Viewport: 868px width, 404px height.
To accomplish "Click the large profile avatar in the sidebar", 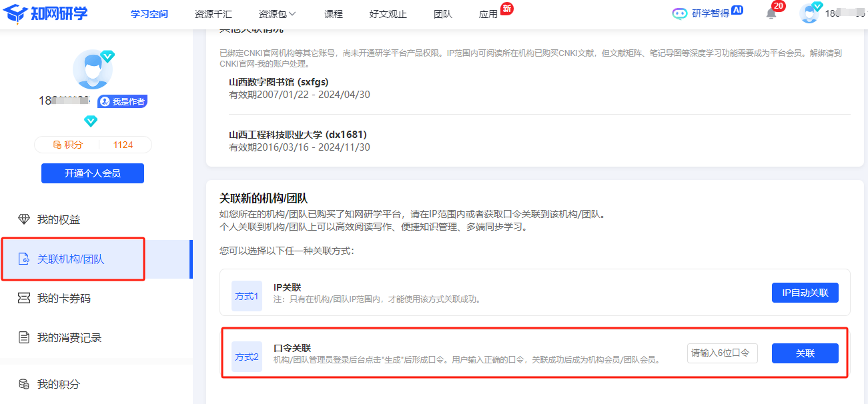I will point(93,69).
